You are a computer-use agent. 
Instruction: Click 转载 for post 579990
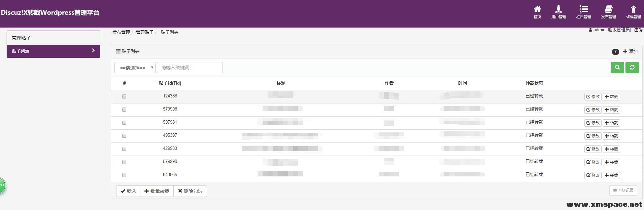611,162
